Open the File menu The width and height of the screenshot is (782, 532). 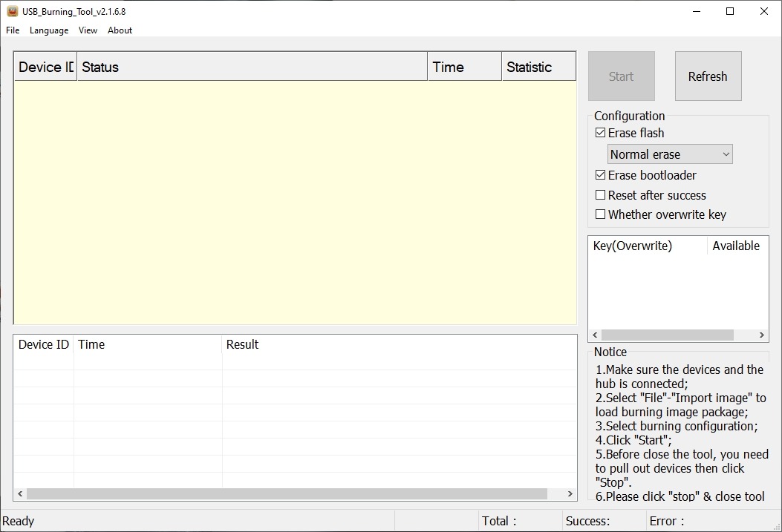13,30
